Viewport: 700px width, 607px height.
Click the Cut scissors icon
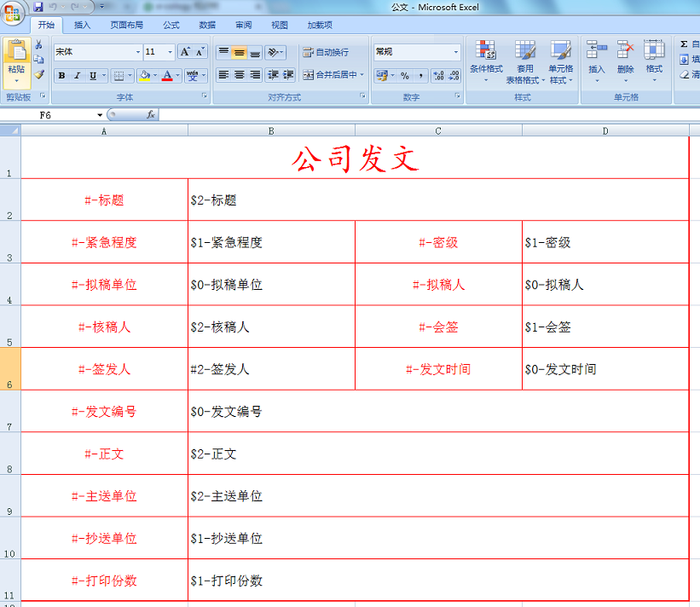tap(39, 45)
